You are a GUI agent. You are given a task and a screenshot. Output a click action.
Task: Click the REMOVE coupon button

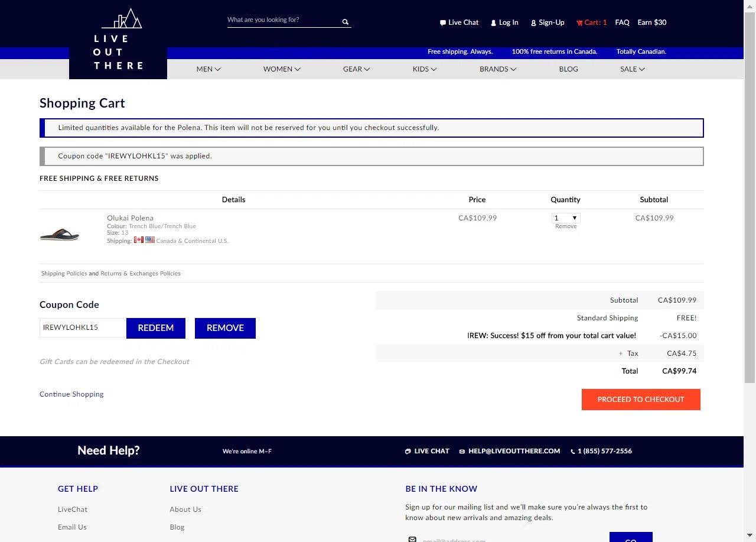click(225, 328)
